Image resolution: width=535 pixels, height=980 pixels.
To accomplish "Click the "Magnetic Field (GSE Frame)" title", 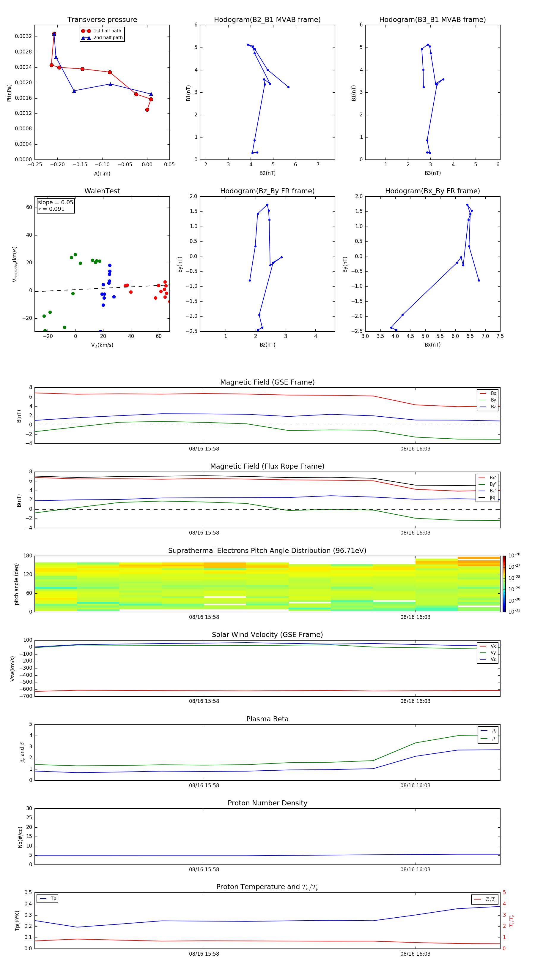I will [x=267, y=382].
